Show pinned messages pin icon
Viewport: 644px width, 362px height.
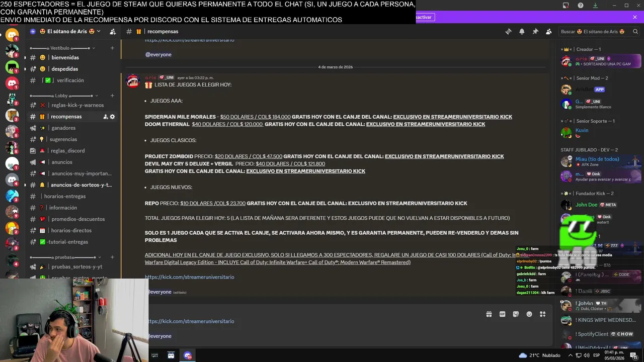tap(535, 31)
